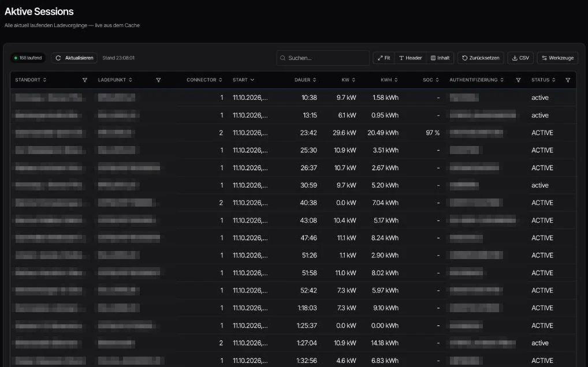Select the 8.24 kWh energy cell
Viewport: 588px width, 367px height.
tap(385, 238)
